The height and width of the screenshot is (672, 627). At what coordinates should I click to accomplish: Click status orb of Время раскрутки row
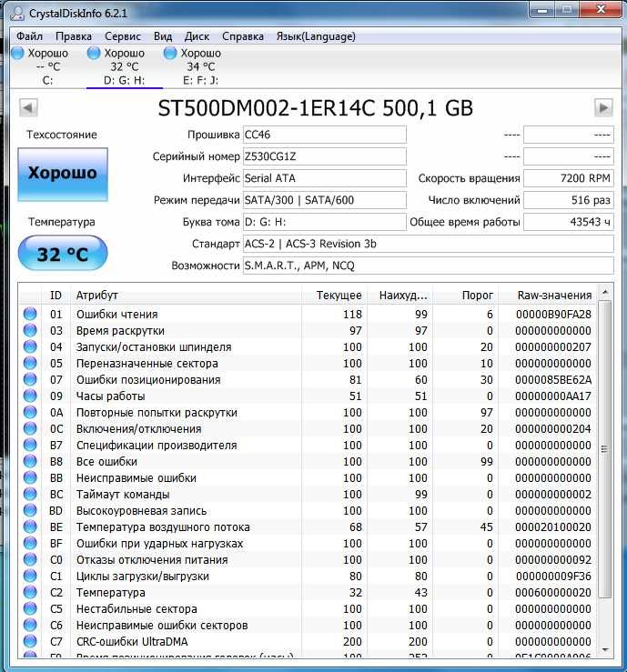point(30,330)
